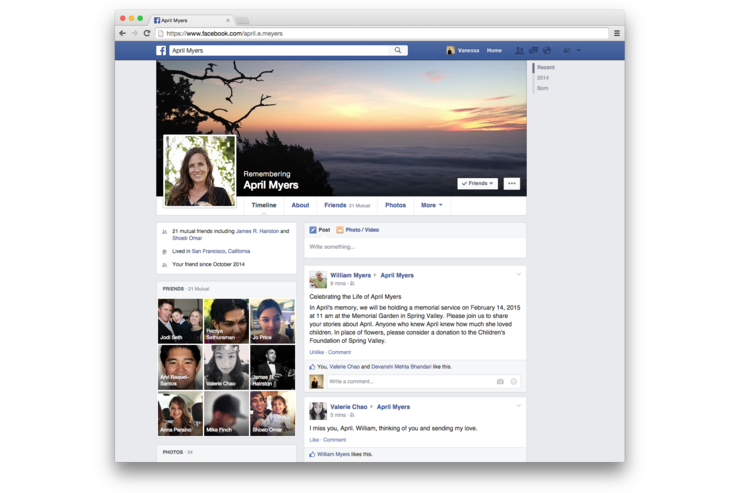Select Photo / Video composer option

[x=357, y=230]
